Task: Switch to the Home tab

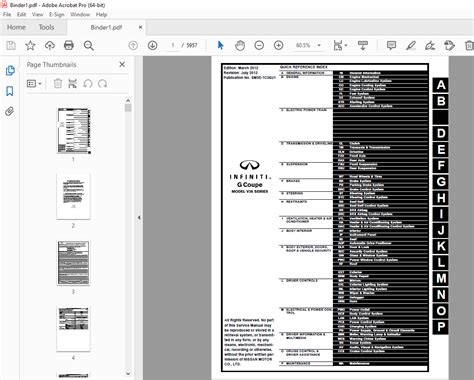Action: tap(16, 27)
